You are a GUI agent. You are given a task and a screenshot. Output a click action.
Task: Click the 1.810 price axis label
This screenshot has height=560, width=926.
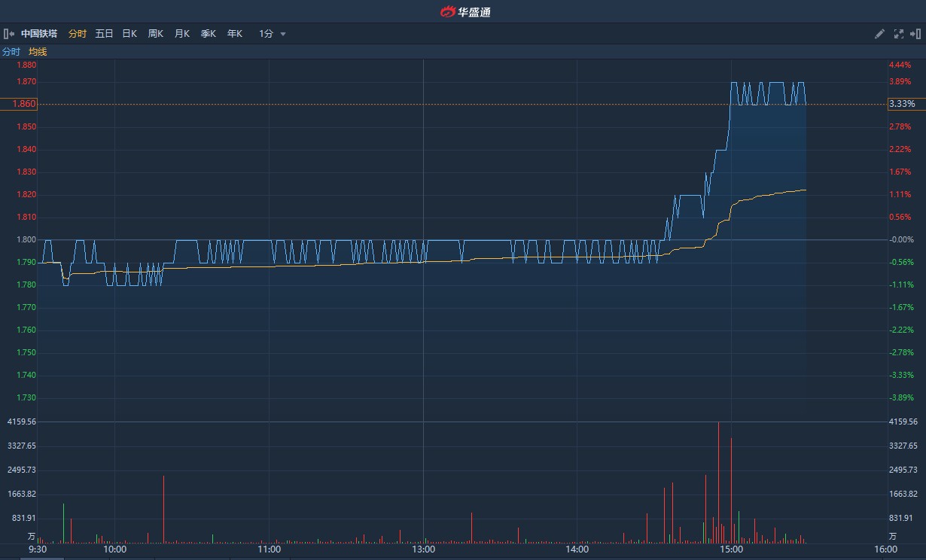pyautogui.click(x=26, y=217)
